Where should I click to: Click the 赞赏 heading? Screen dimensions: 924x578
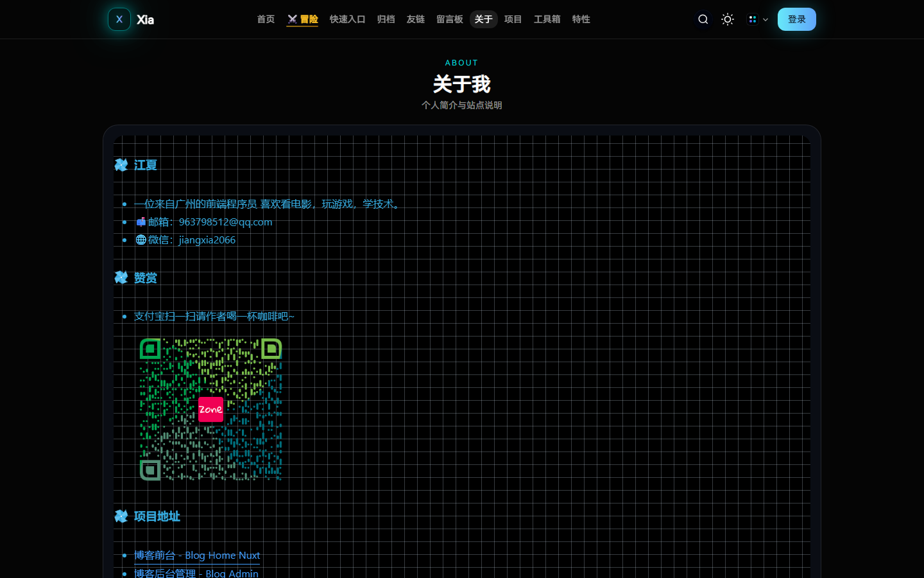(x=146, y=277)
